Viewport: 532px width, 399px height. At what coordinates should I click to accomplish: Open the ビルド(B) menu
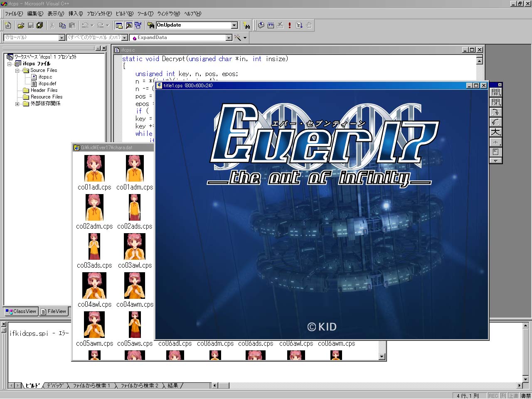click(124, 14)
